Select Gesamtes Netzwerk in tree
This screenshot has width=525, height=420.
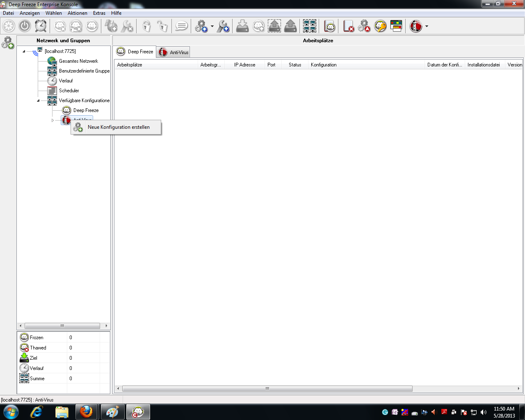click(78, 61)
